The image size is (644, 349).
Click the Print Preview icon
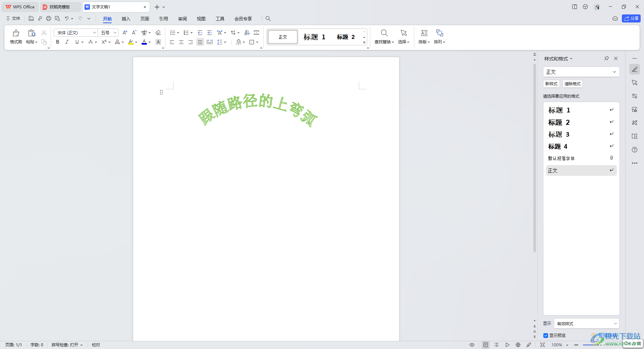(57, 18)
